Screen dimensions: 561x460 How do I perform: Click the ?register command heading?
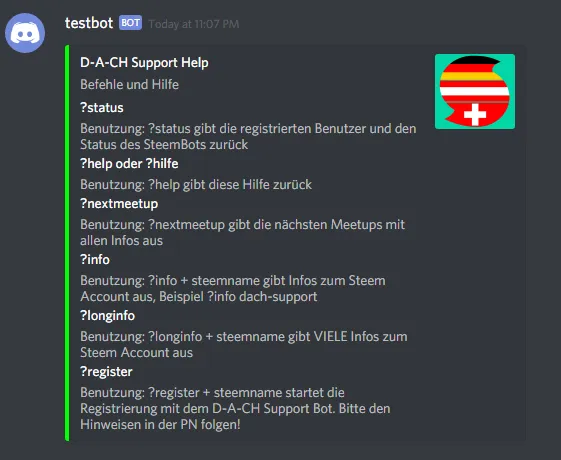click(x=106, y=372)
